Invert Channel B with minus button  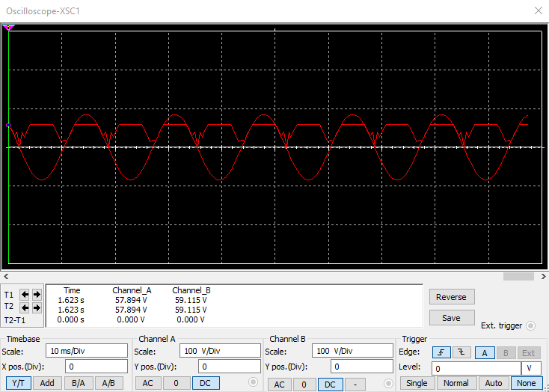(355, 385)
